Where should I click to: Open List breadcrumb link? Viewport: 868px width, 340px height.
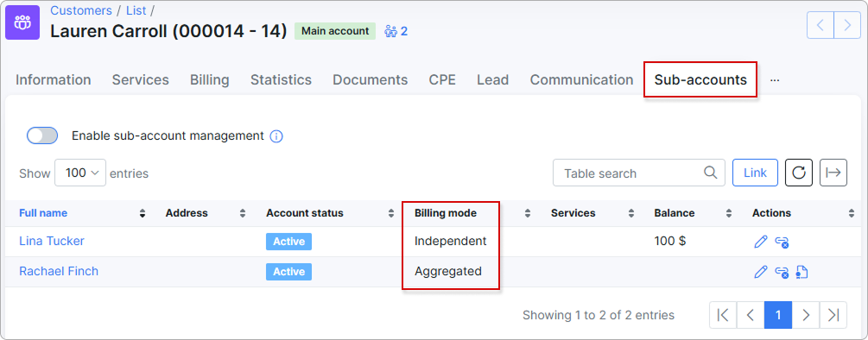click(136, 10)
